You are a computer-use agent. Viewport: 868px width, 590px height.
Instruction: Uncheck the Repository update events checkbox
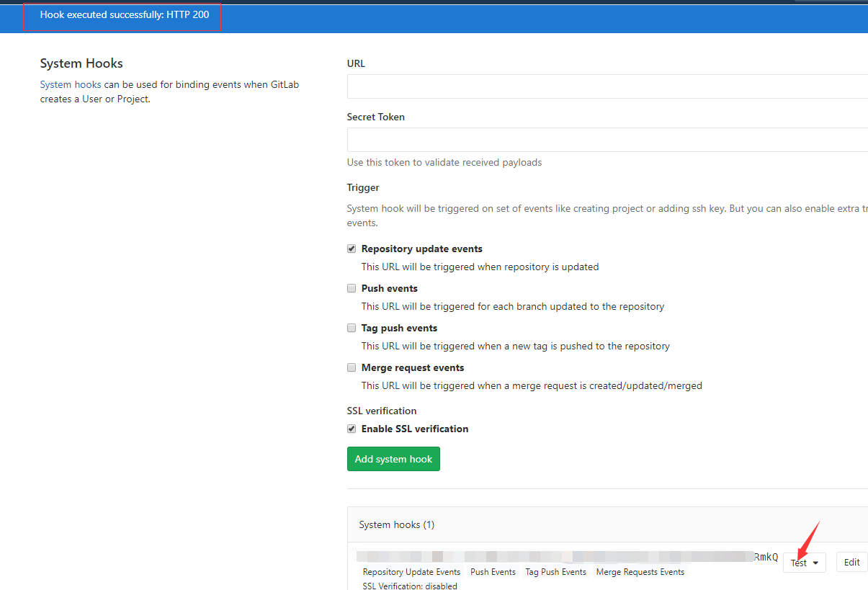(351, 248)
